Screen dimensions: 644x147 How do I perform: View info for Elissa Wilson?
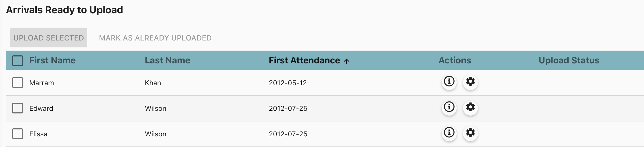449,133
